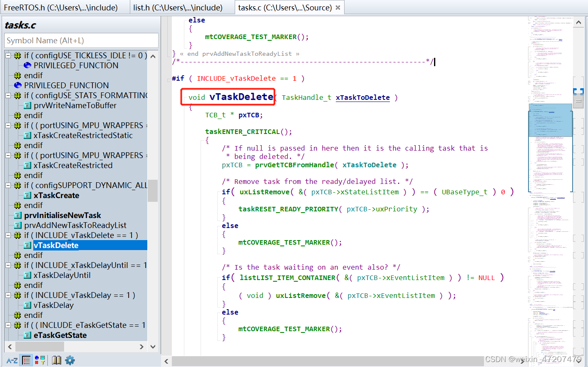Click taskENTER_CRITICAL macro in code
Viewport: 588px width, 367px height.
coord(242,131)
